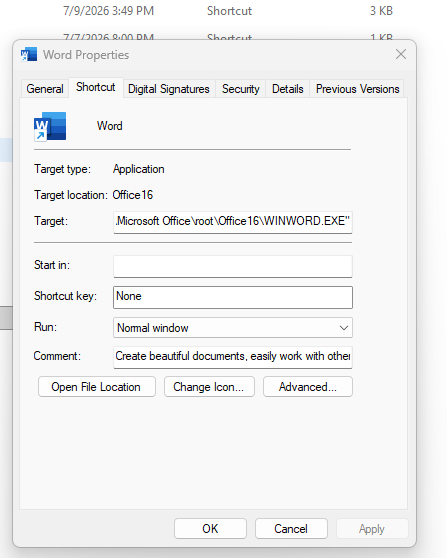Click the Shortcut type in the 3:49 PM row
Viewport: 447px width, 558px height.
230,11
